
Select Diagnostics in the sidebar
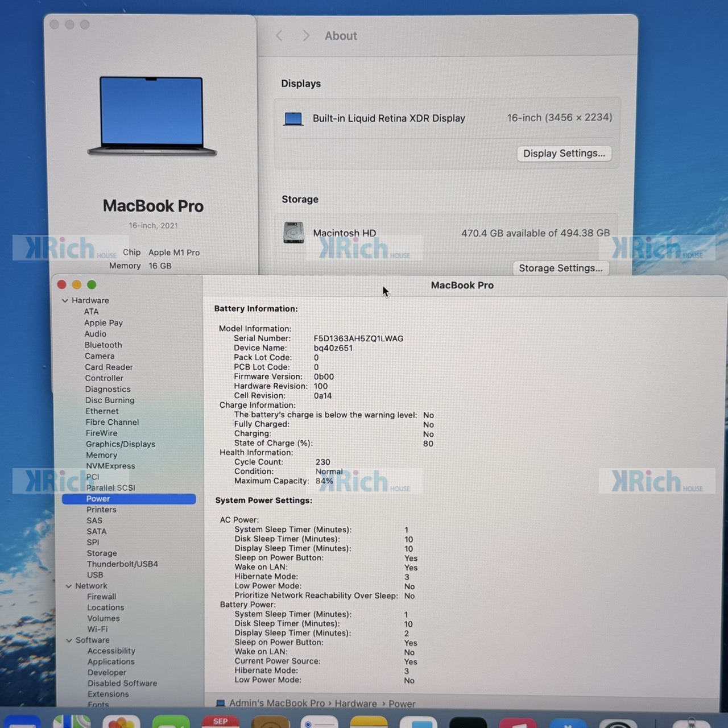[x=108, y=389]
